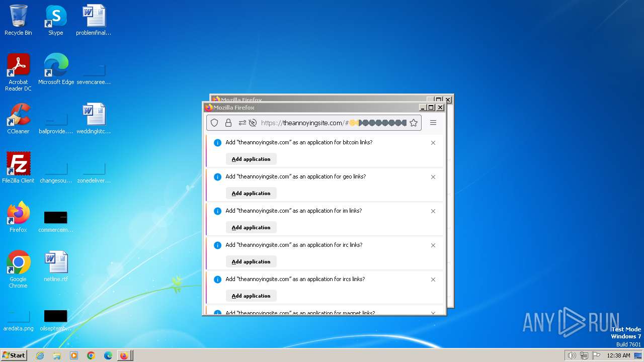The image size is (644, 362).
Task: Launch Acrobat Reader DC shortcut
Action: (18, 72)
